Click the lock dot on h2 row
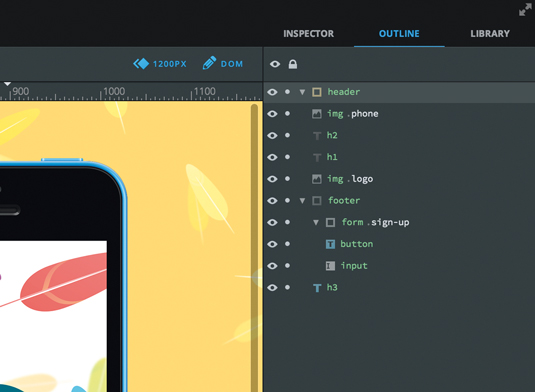 [287, 135]
